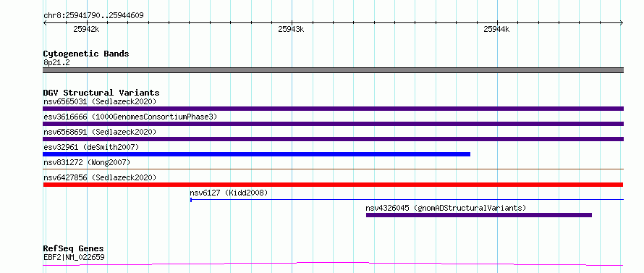Select the red bar for nsv6427856
The image size is (644, 273).
[333, 185]
